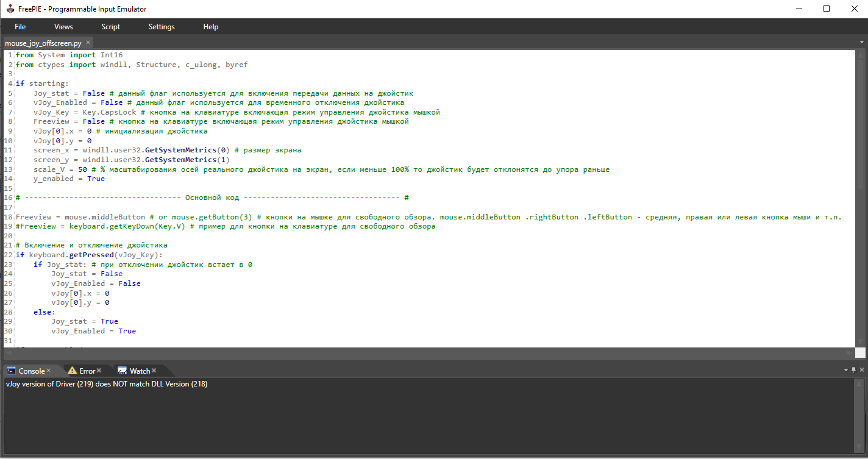Click the 'screen_x = windll.user32.GetSystemMetrics(0)' code

(x=131, y=150)
